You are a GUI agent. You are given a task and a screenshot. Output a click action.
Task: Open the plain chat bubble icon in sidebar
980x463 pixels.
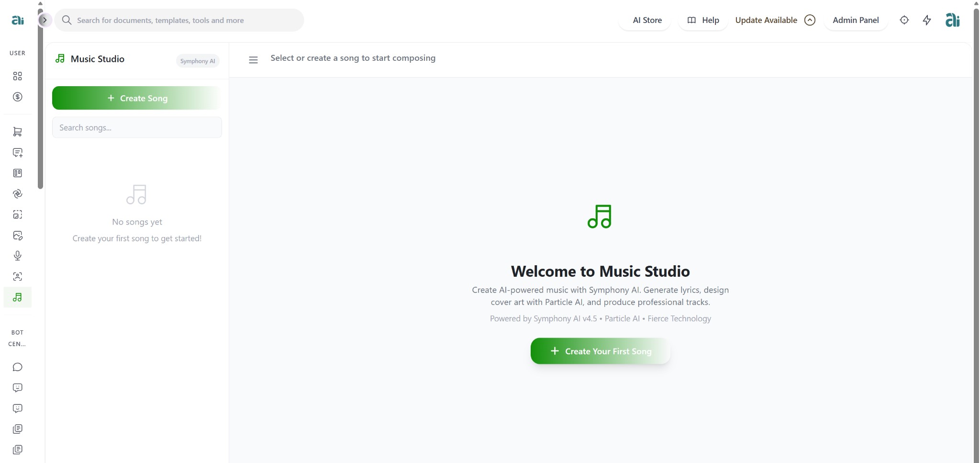tap(18, 367)
